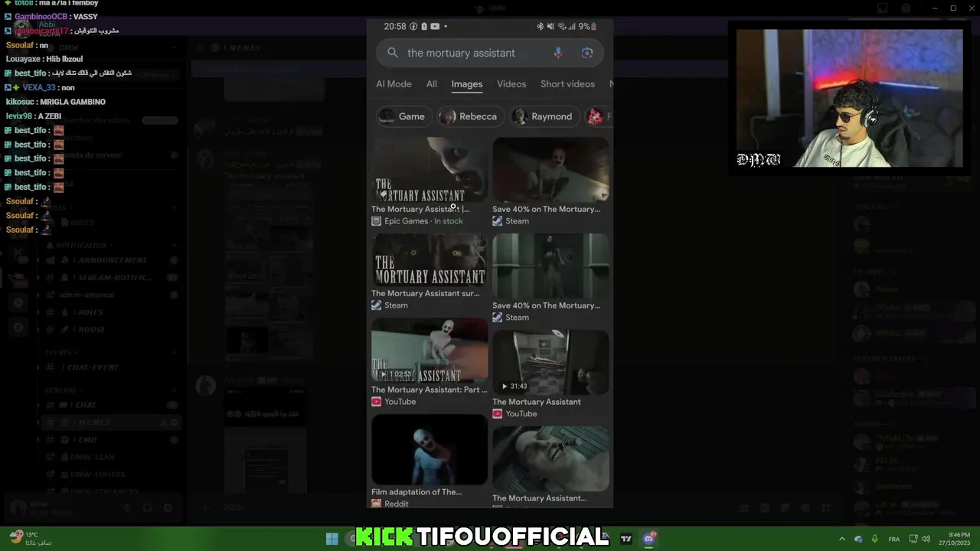Open the 1:02:53 YouTube video thumbnail
The width and height of the screenshot is (980, 551).
430,350
